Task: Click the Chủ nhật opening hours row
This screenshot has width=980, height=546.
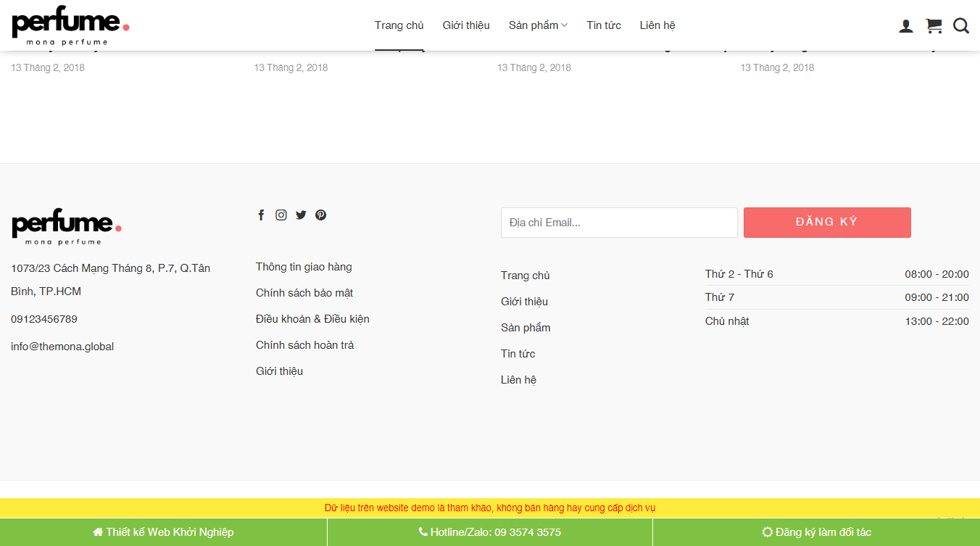Action: (x=837, y=321)
